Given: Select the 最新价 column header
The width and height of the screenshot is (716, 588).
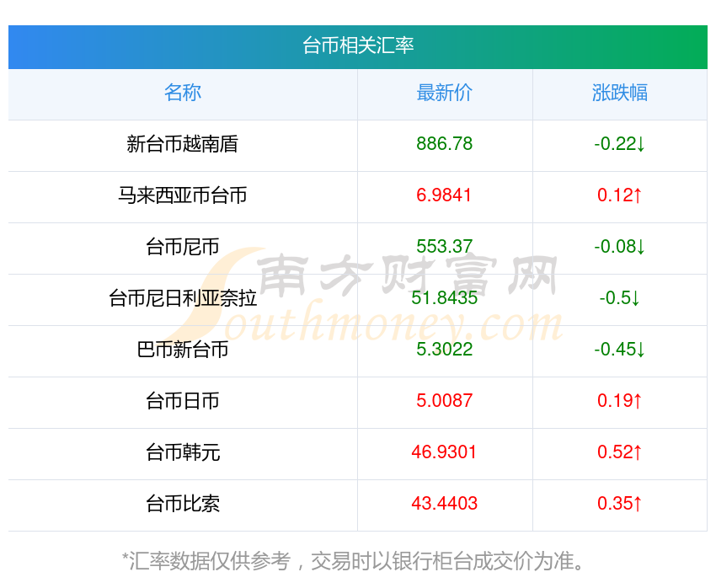Looking at the screenshot, I should point(444,93).
